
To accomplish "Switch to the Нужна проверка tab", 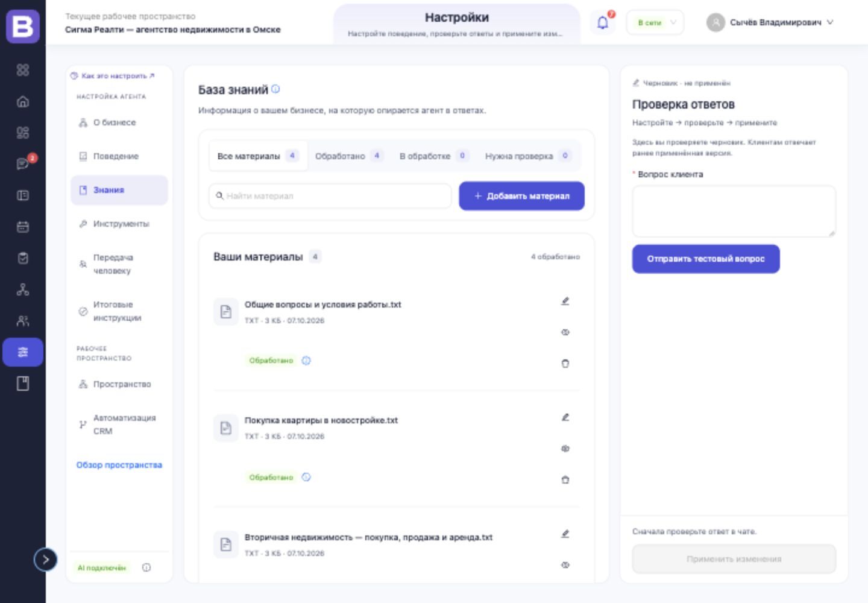I will 528,156.
